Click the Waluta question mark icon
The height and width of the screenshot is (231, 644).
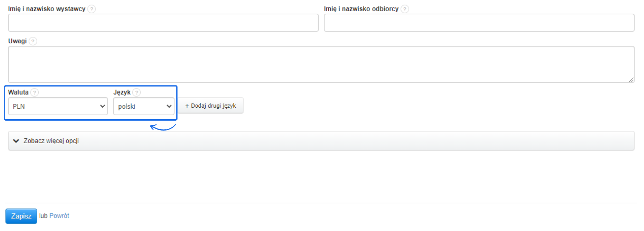(35, 92)
